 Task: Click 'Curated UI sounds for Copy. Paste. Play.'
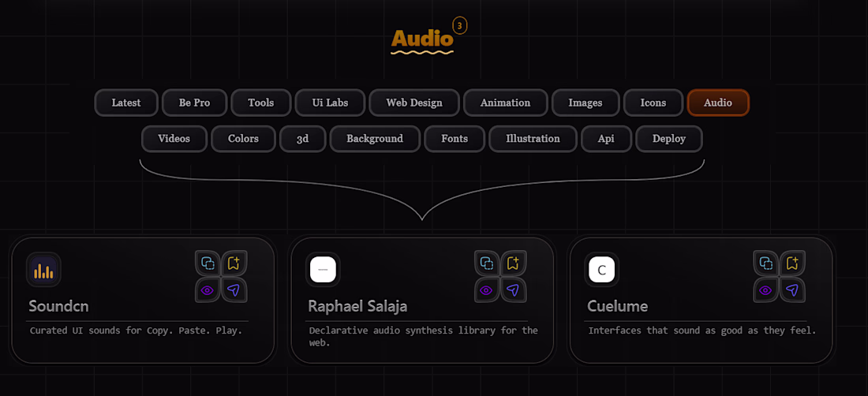coord(137,331)
